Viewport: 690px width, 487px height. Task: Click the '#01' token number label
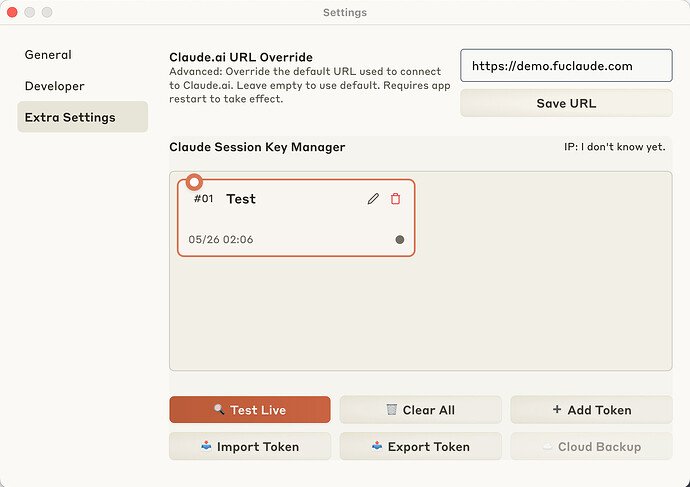pos(204,199)
